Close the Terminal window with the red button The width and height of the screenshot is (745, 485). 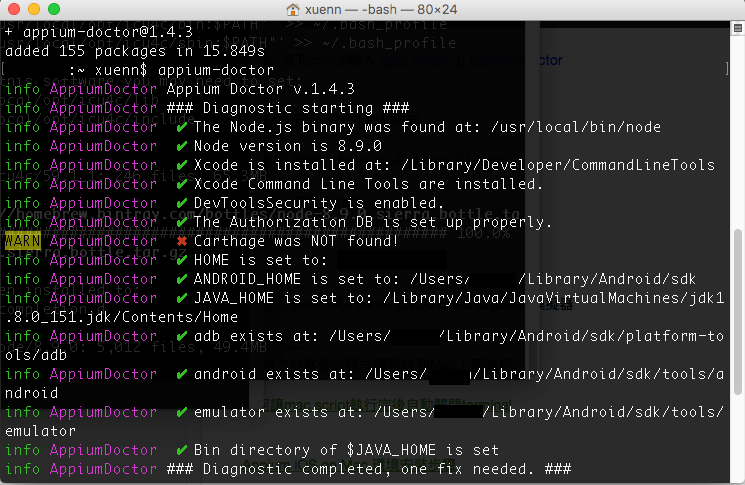pos(14,9)
